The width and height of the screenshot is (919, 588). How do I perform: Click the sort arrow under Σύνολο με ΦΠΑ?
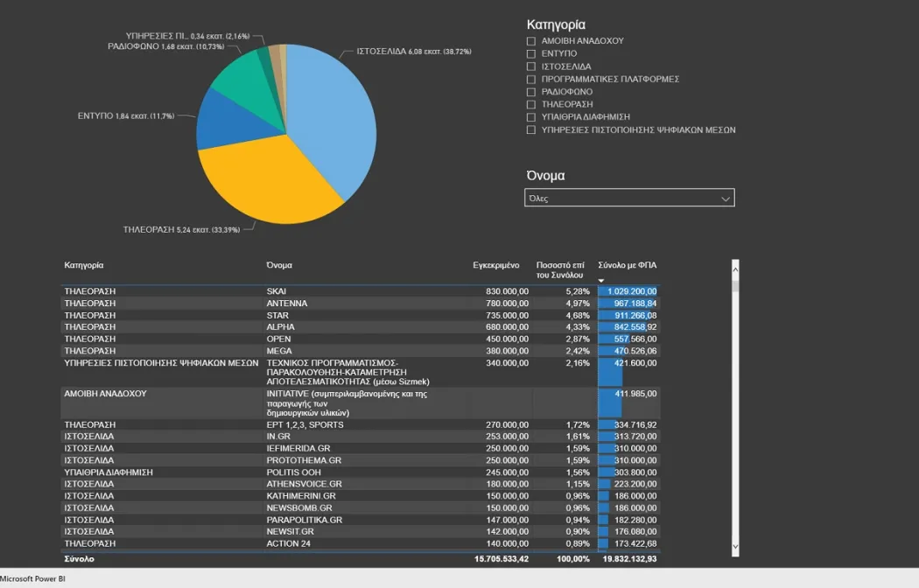601,281
